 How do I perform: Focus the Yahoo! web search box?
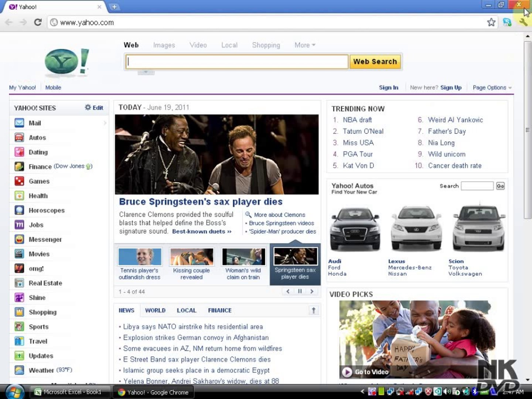coord(236,62)
